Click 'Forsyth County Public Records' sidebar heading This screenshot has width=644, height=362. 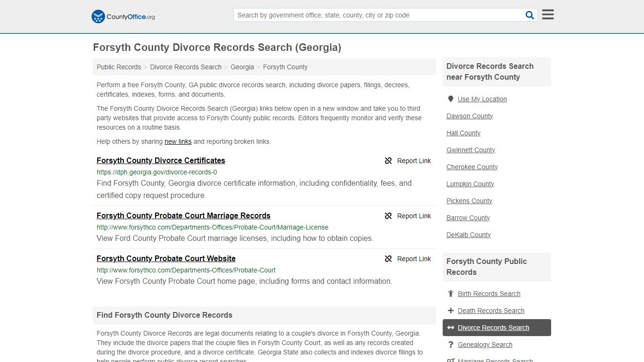(x=487, y=267)
